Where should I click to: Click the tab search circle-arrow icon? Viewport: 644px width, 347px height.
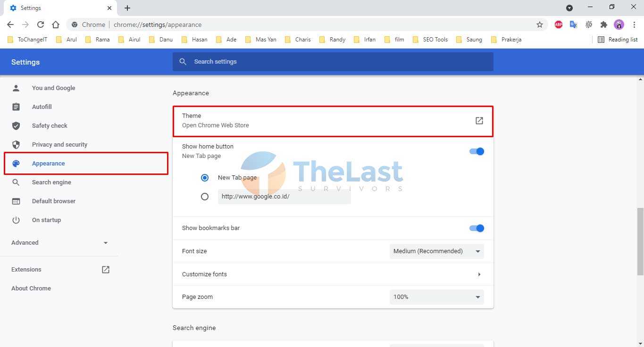(x=569, y=8)
